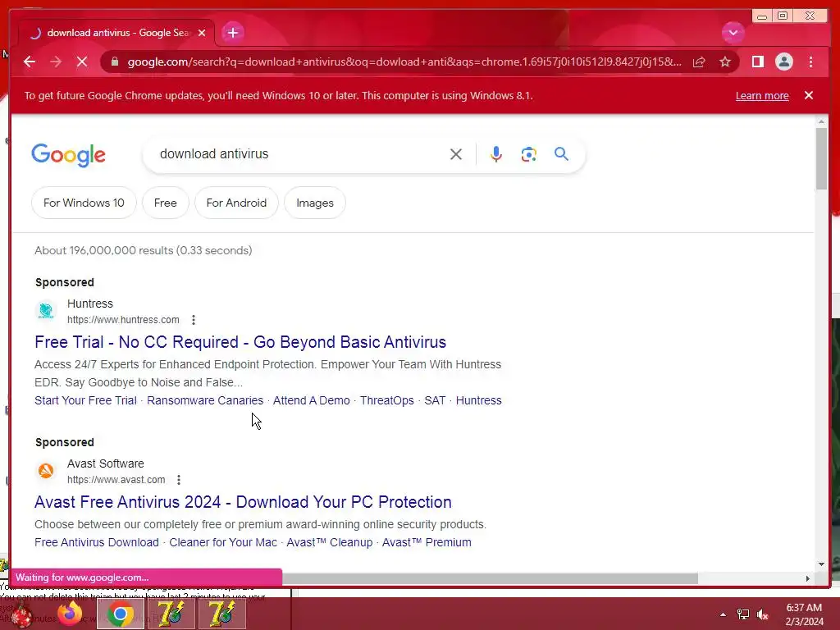840x630 pixels.
Task: Click the results count text
Action: coord(143,250)
